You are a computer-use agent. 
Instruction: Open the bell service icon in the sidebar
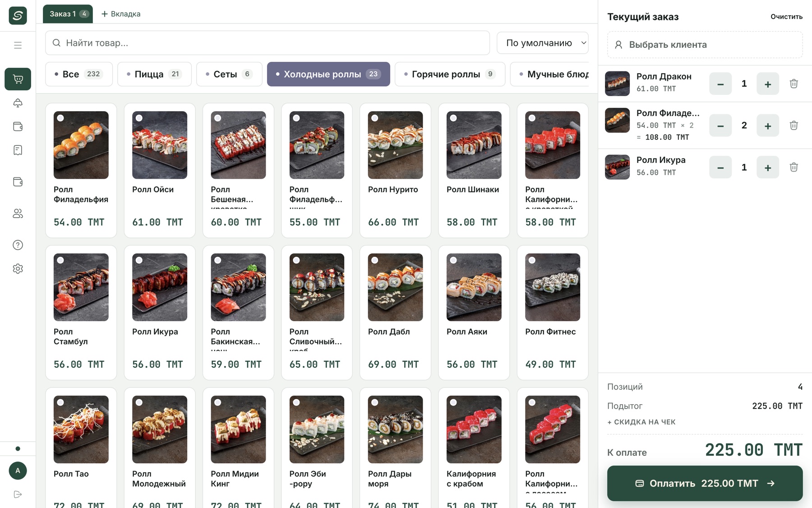tap(18, 103)
